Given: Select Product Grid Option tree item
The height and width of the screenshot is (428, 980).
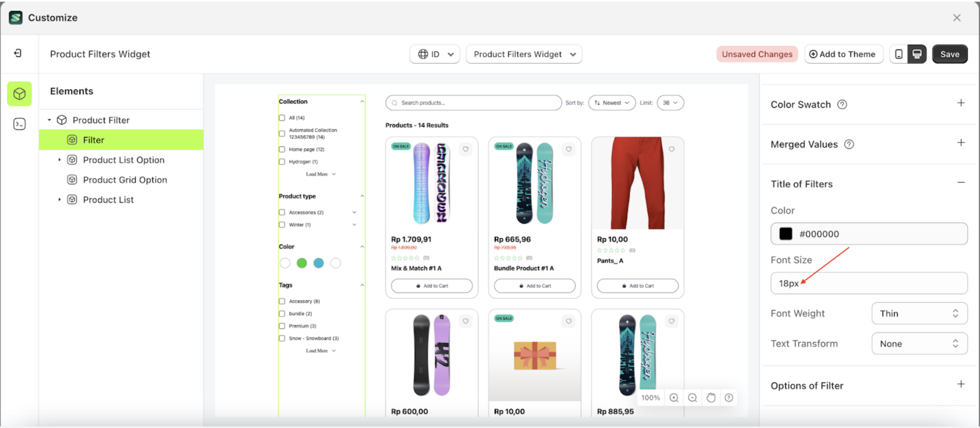Looking at the screenshot, I should (125, 180).
